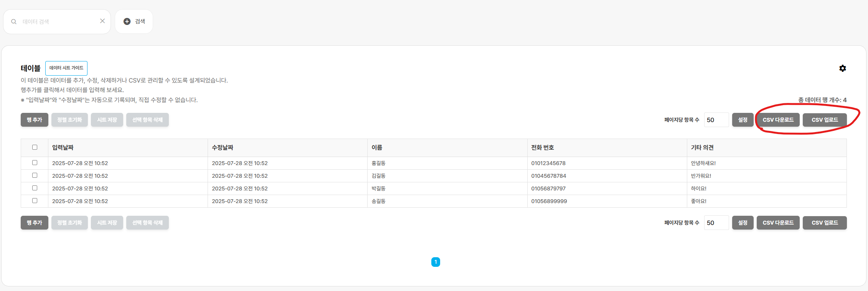Click top CSV 업로드 button
This screenshot has width=868, height=291.
(x=825, y=120)
